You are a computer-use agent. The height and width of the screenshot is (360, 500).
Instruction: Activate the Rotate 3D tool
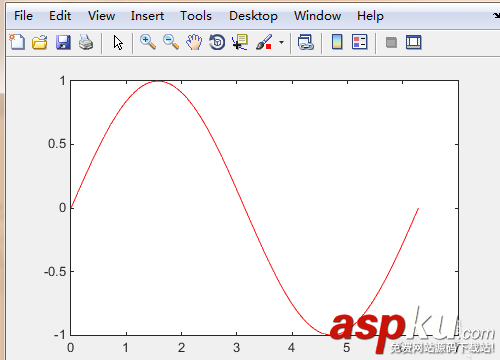tap(217, 42)
